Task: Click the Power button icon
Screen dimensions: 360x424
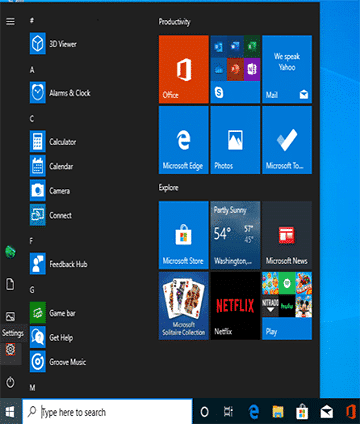Action: point(10,382)
